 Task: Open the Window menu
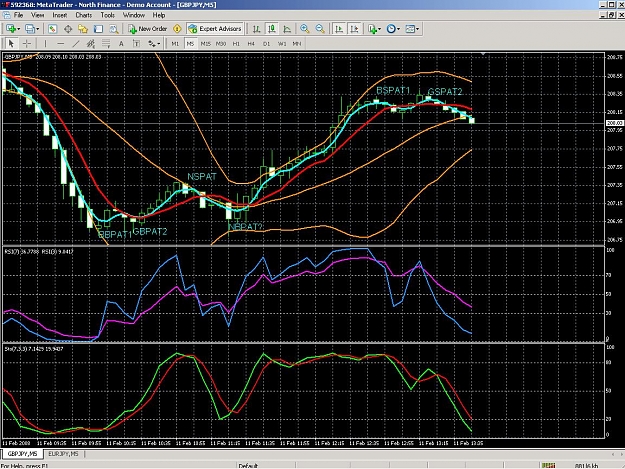134,15
